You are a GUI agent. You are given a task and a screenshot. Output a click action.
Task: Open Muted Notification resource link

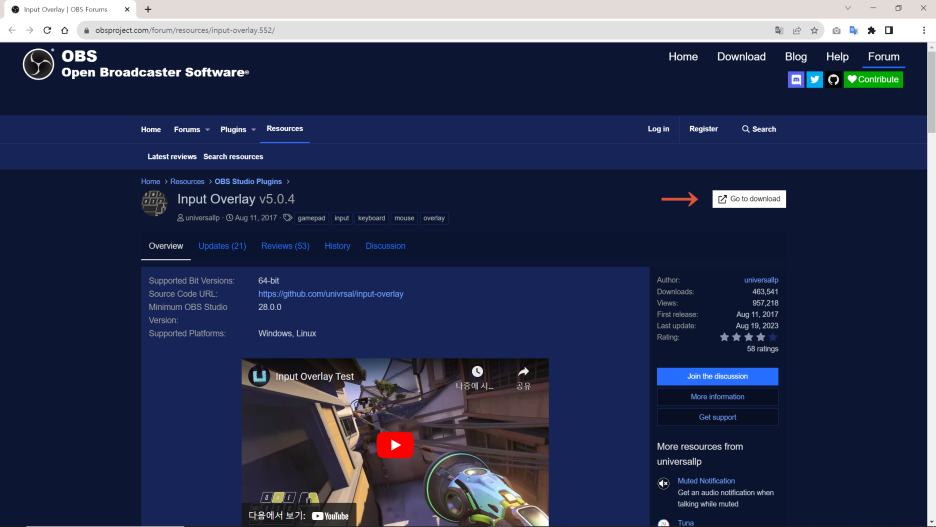click(706, 481)
